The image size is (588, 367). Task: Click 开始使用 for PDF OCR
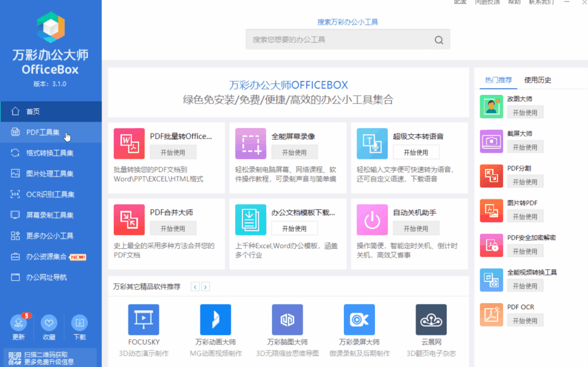525,321
